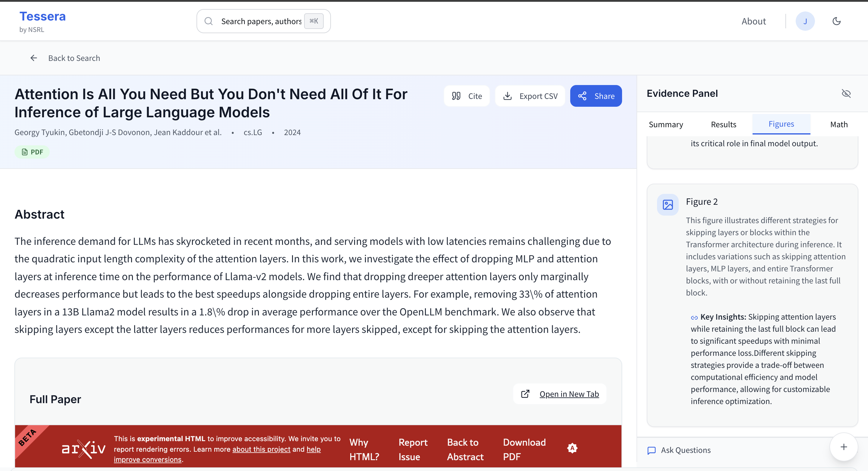Screen dimensions: 868x471
Task: Open the J user avatar menu
Action: (x=805, y=21)
